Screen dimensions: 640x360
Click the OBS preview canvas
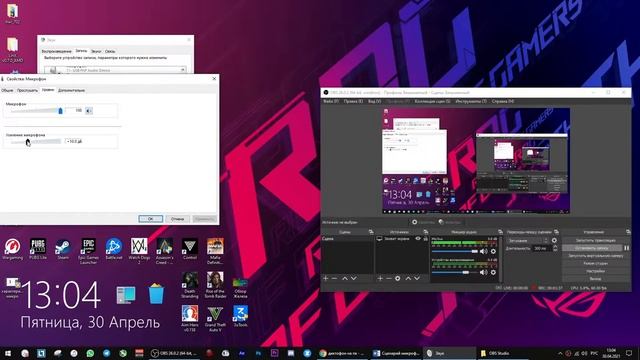476,160
